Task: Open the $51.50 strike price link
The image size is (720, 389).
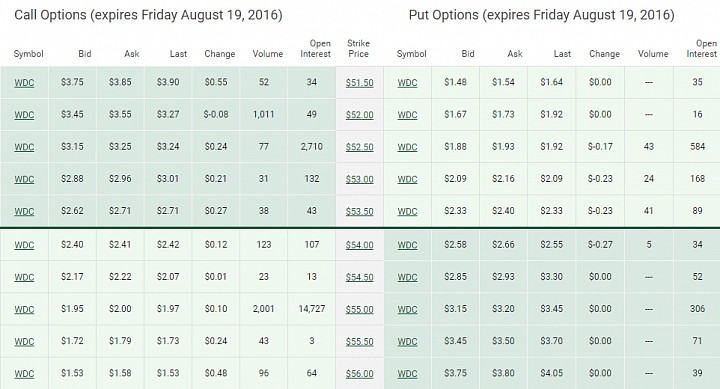Action: coord(359,83)
